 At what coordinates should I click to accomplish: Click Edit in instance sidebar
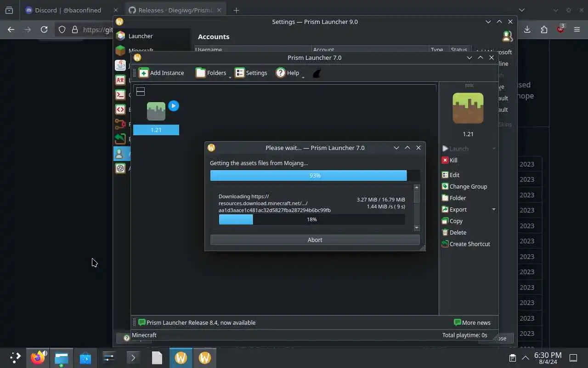[x=451, y=175]
